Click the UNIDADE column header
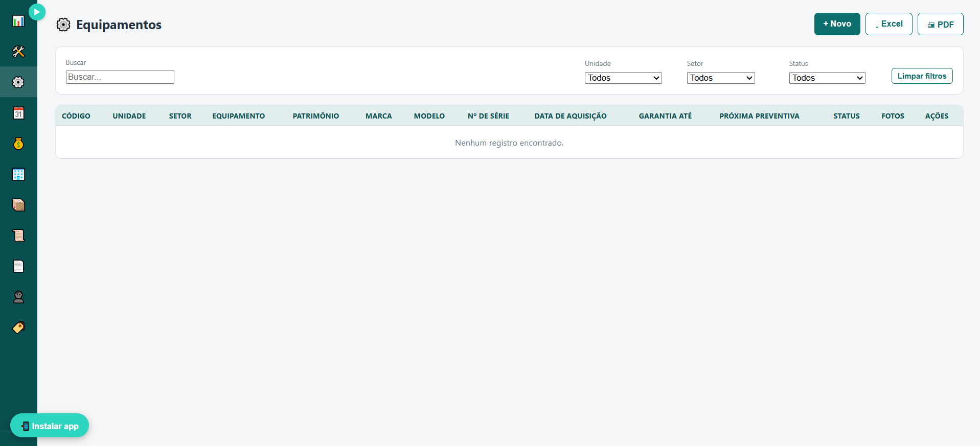 [x=129, y=116]
